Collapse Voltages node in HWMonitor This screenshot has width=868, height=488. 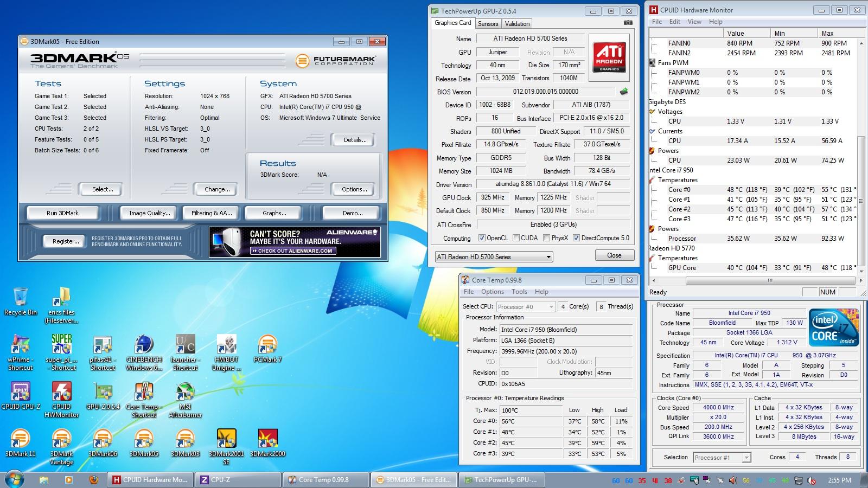652,112
